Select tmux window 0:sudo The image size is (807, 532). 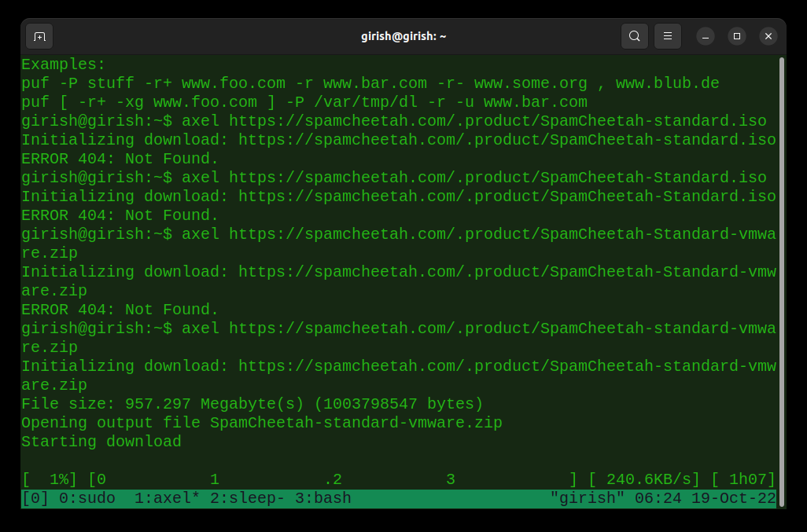click(x=87, y=498)
